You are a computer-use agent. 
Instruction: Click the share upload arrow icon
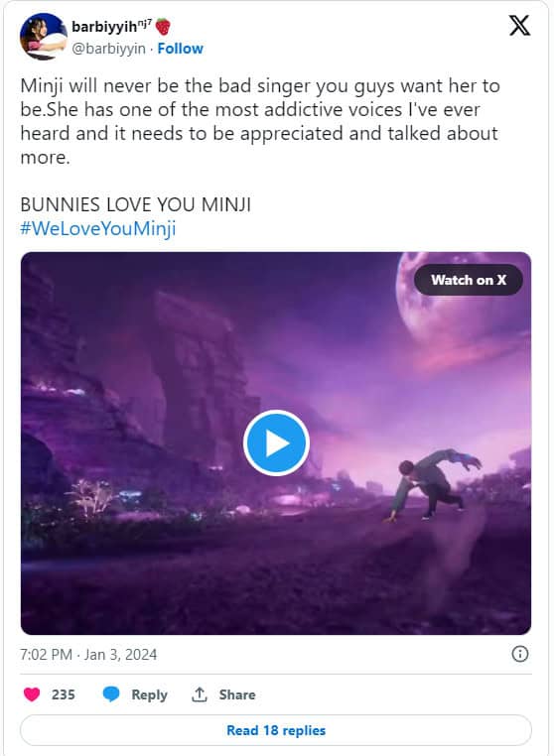pos(199,694)
